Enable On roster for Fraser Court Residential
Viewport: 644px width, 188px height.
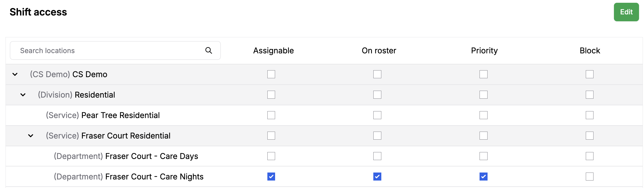(377, 135)
